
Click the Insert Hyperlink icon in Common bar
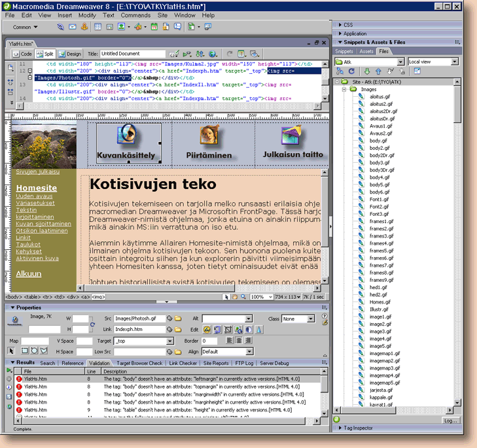click(x=60, y=27)
